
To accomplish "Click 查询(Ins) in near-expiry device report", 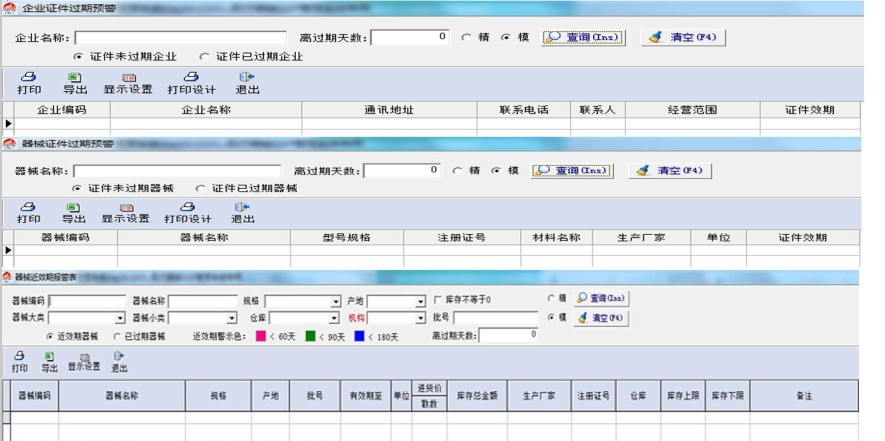I will point(601,298).
